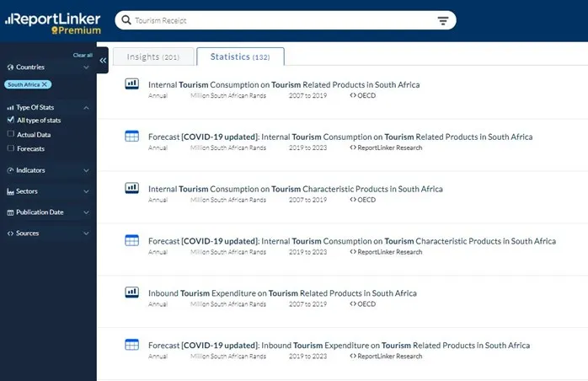Enable the Actual Data checkbox

coord(10,134)
